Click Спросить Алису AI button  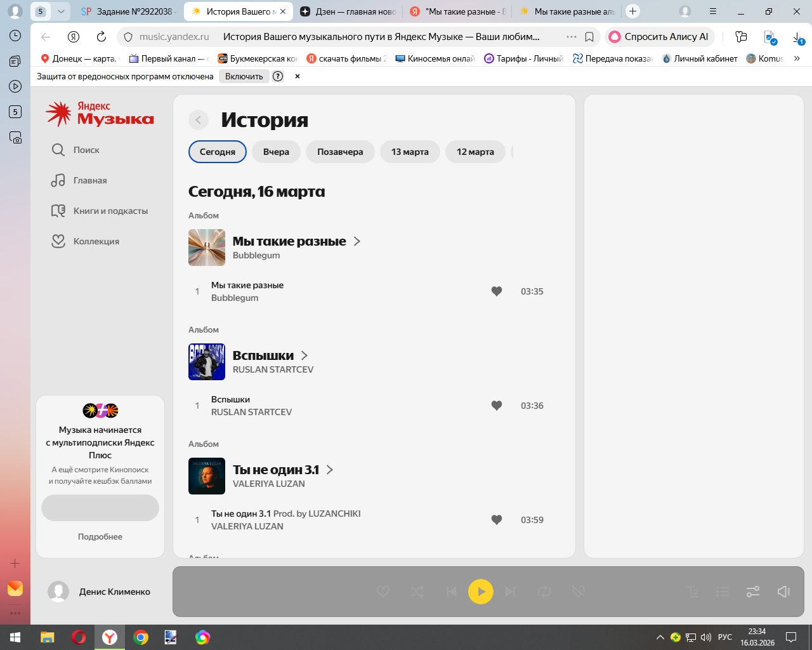click(660, 37)
